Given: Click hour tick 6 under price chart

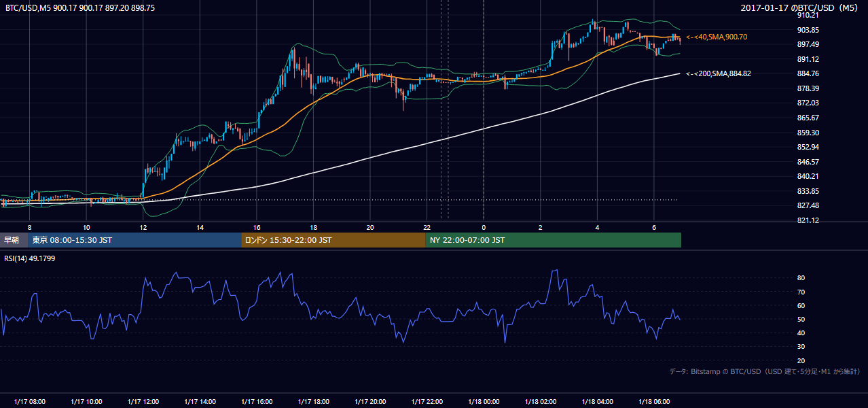Looking at the screenshot, I should [x=654, y=227].
